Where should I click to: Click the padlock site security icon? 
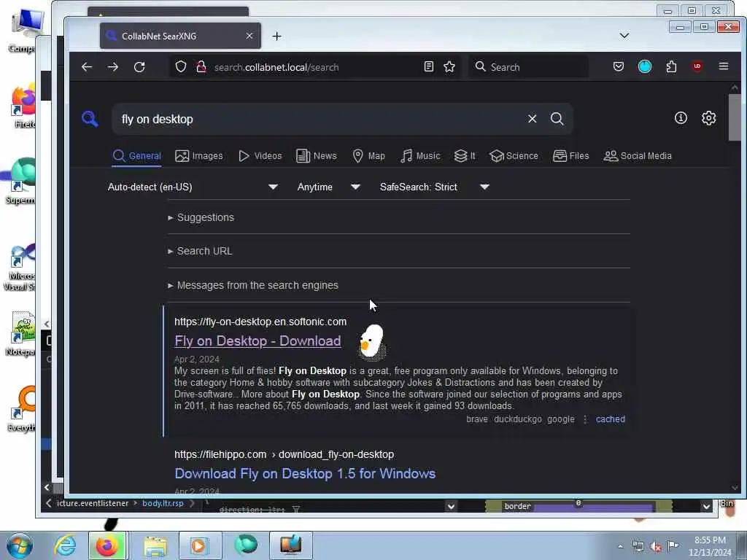(x=201, y=66)
